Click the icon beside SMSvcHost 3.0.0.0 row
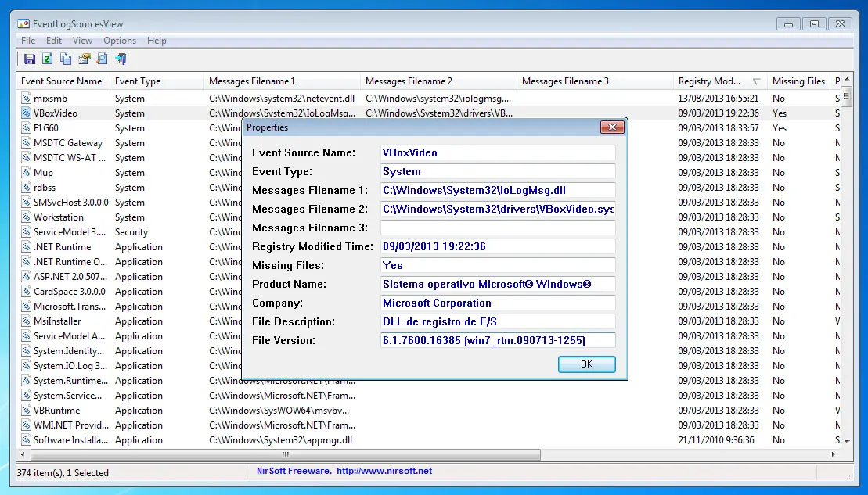 pyautogui.click(x=26, y=203)
